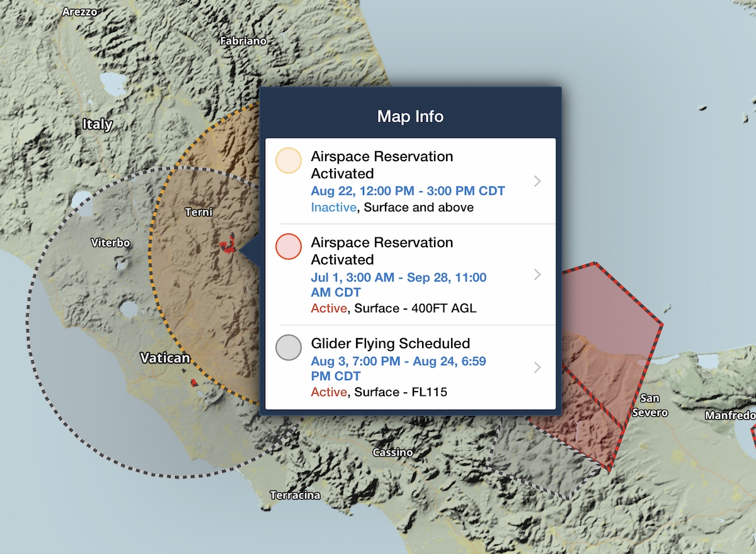Select the inactive Airspace Reservation Activated title
756x554 pixels.
[382, 164]
